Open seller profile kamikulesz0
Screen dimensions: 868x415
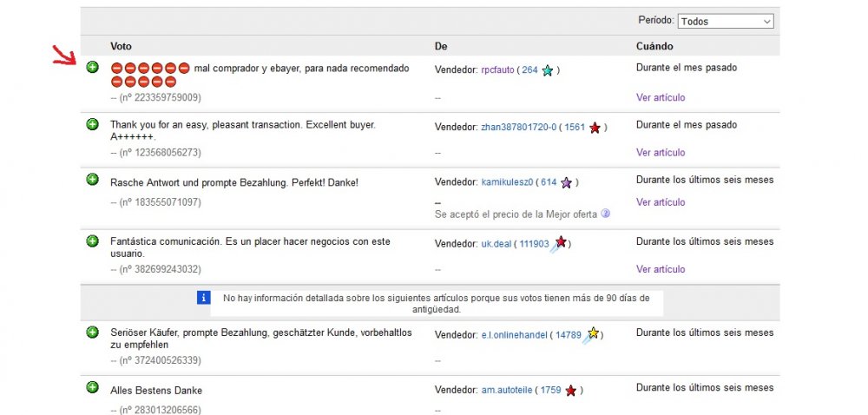507,182
